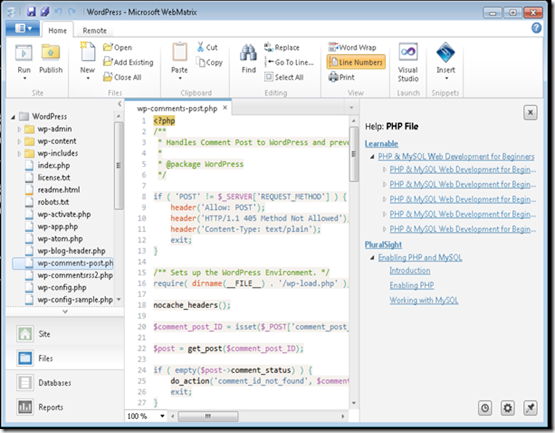Close the wp-comments-post.php tab
This screenshot has width=555, height=433.
coord(225,108)
